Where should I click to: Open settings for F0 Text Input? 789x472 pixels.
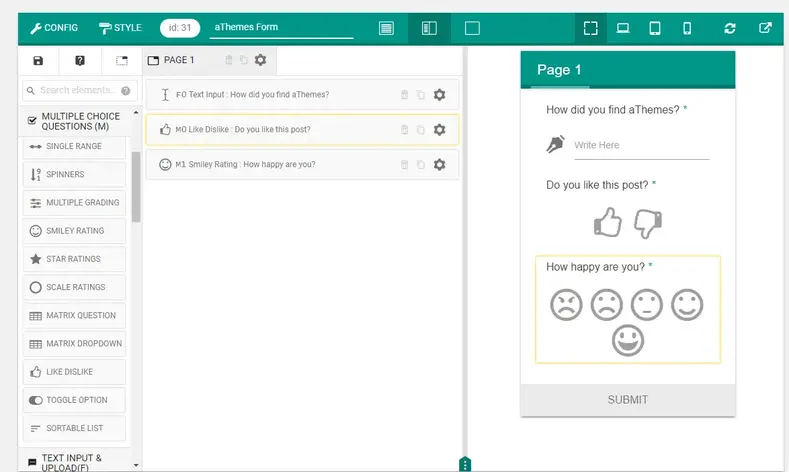coord(439,95)
